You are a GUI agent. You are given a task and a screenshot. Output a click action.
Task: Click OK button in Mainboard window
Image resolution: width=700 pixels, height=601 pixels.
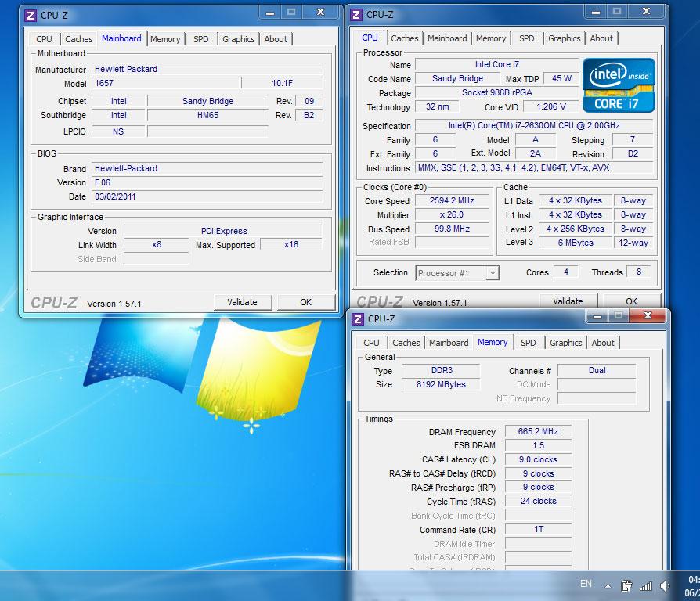point(306,302)
